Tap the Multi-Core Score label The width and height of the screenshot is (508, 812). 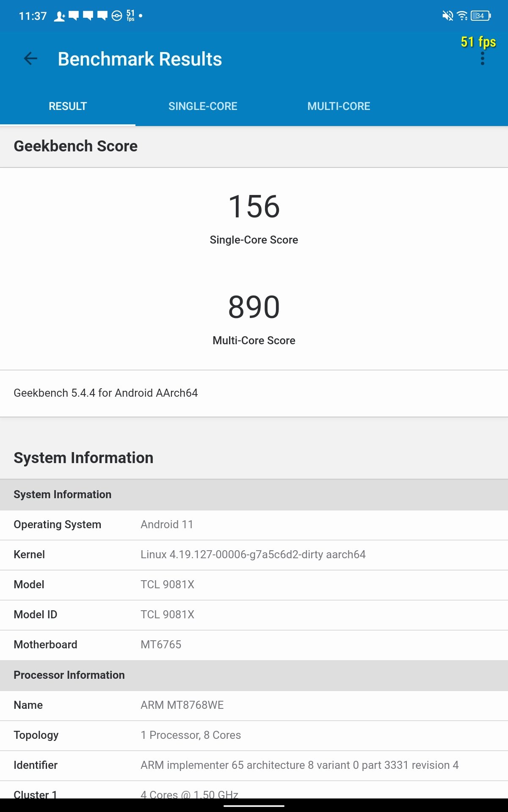(254, 340)
